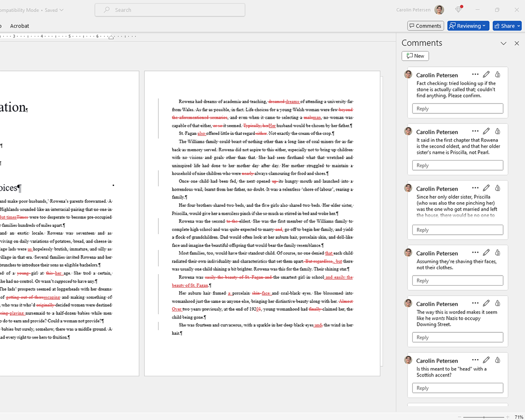
Task: Open more actions on the Downing Street comment
Action: coord(475,303)
